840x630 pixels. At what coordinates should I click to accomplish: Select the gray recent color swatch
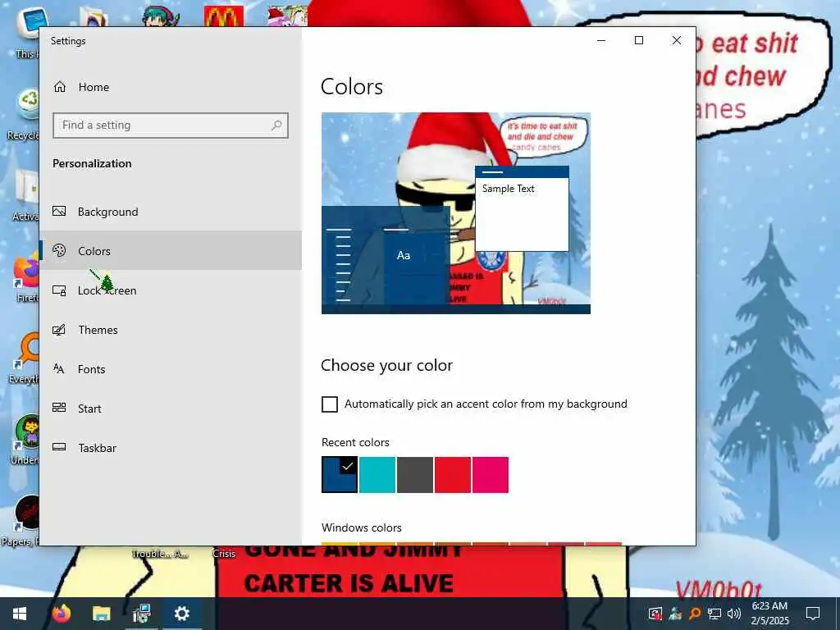415,475
